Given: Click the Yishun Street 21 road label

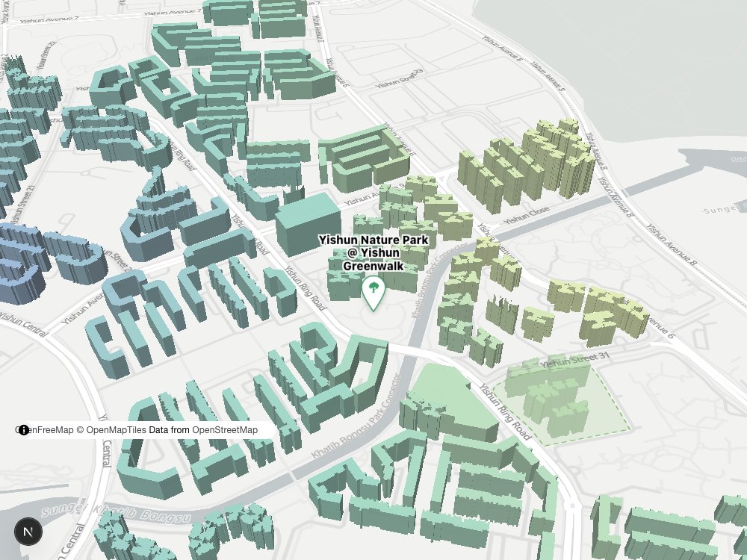Looking at the screenshot, I should click(22, 205).
